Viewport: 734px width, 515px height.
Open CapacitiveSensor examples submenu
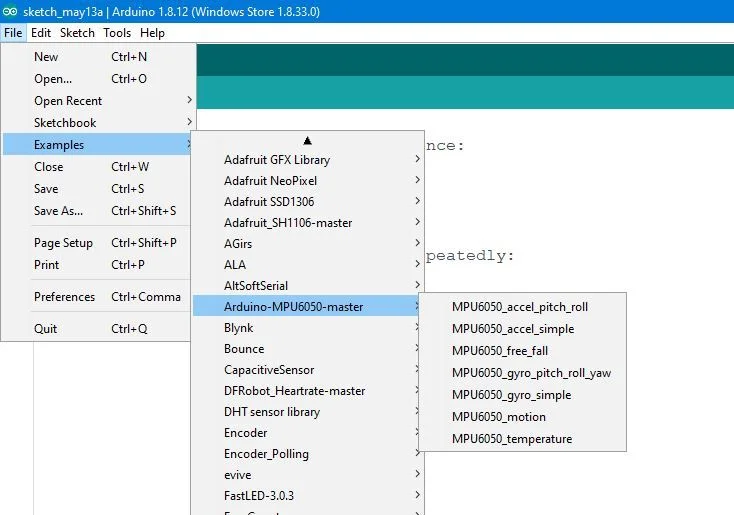click(307, 370)
